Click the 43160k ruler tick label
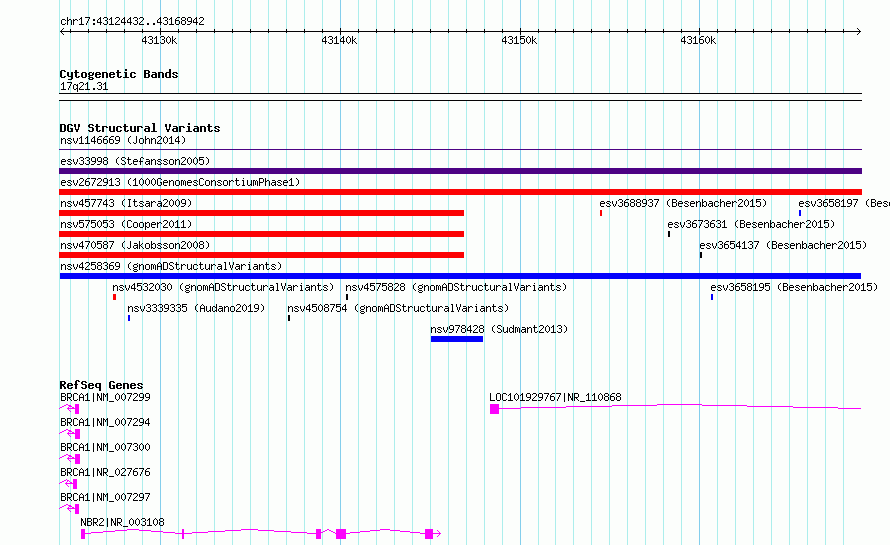The width and height of the screenshot is (890, 545). click(698, 40)
